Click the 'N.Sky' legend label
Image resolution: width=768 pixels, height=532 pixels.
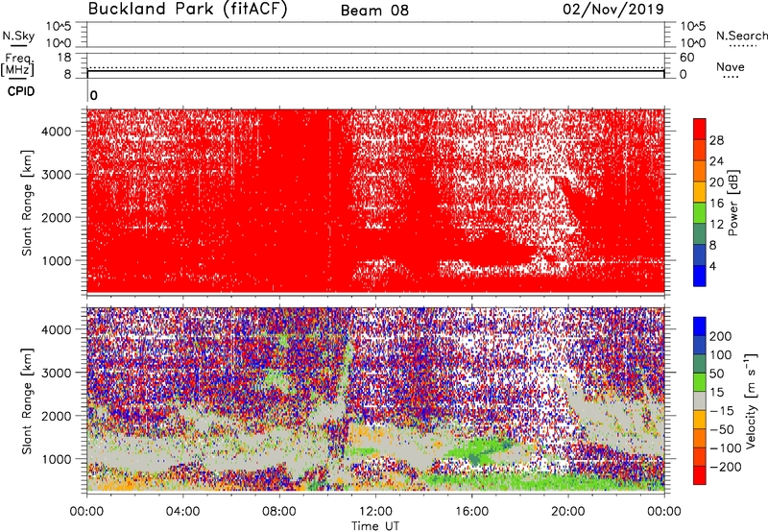pyautogui.click(x=18, y=36)
